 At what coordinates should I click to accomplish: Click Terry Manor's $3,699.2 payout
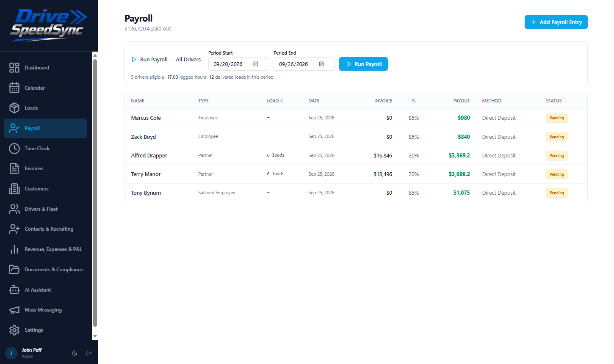click(x=459, y=174)
